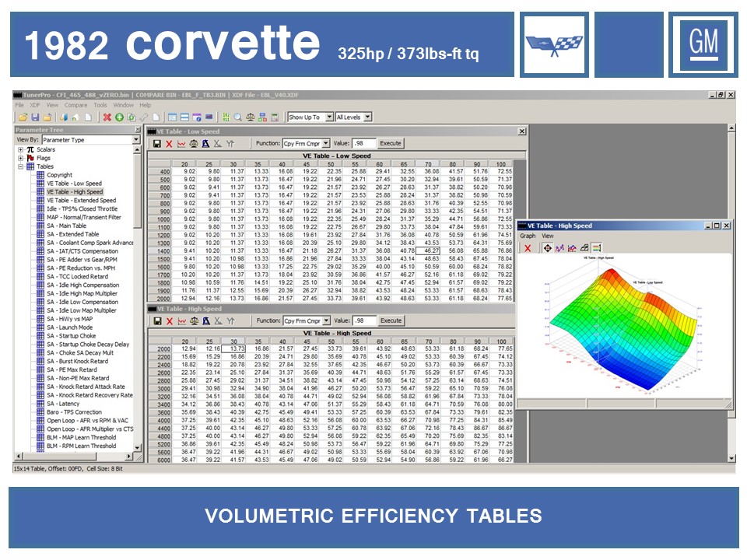Click the split horizontal panes icon in main toolbar

(184, 117)
